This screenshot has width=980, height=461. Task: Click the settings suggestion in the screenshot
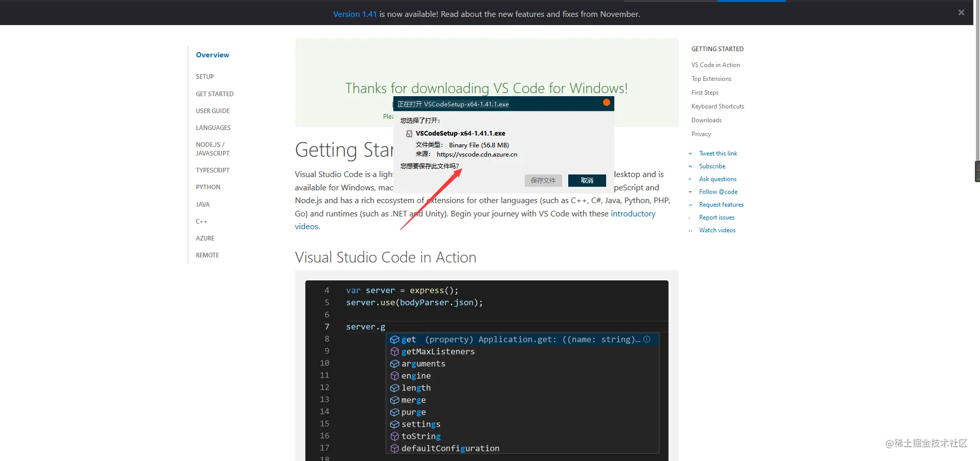point(420,424)
